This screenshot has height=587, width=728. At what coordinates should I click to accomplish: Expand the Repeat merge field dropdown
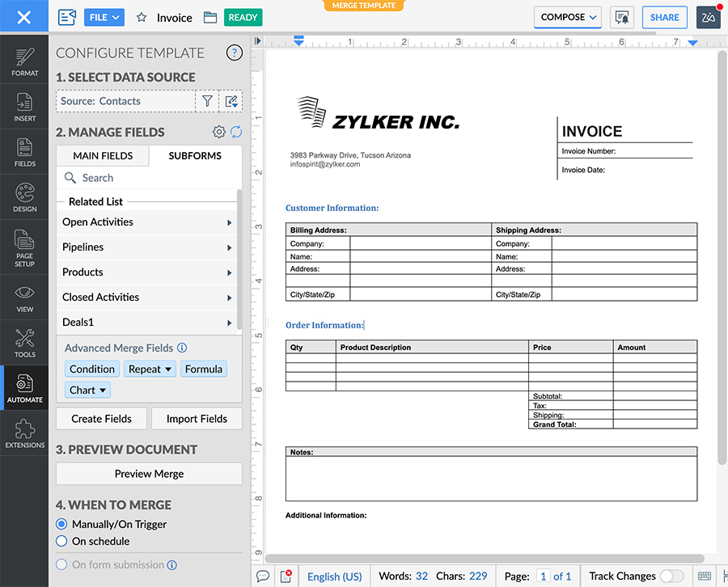pos(150,369)
